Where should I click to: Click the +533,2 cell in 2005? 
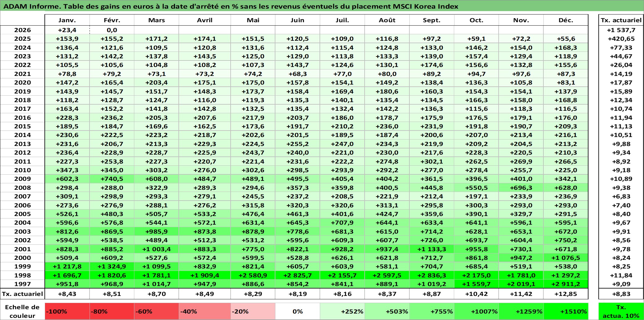(x=205, y=214)
